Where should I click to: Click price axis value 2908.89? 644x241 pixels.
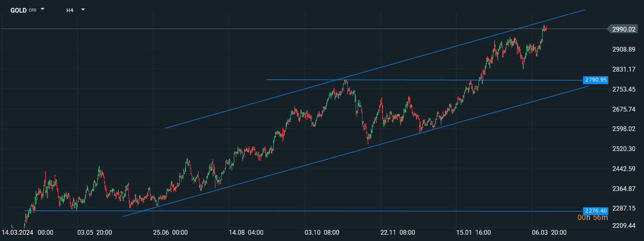click(624, 49)
